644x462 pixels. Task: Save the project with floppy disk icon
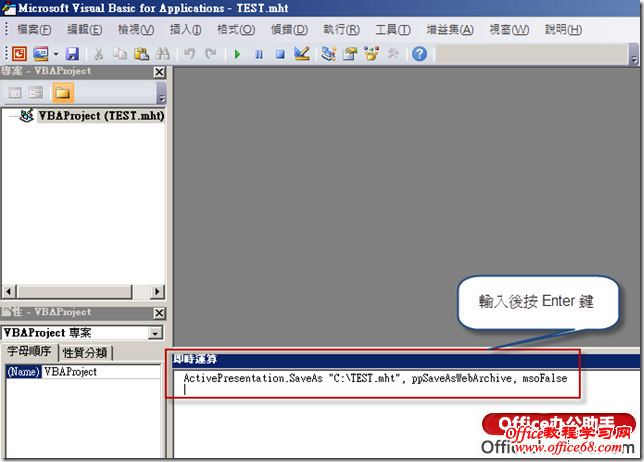coord(72,54)
